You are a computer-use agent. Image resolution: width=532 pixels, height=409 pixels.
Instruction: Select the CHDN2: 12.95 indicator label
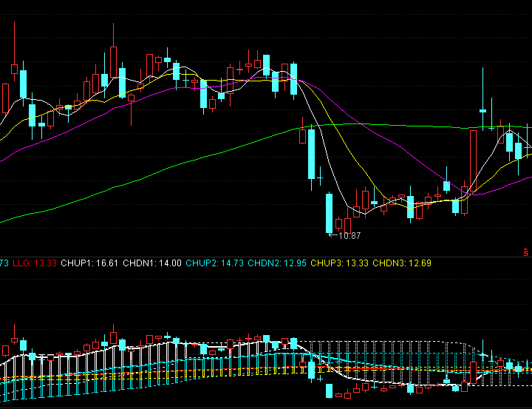click(277, 263)
